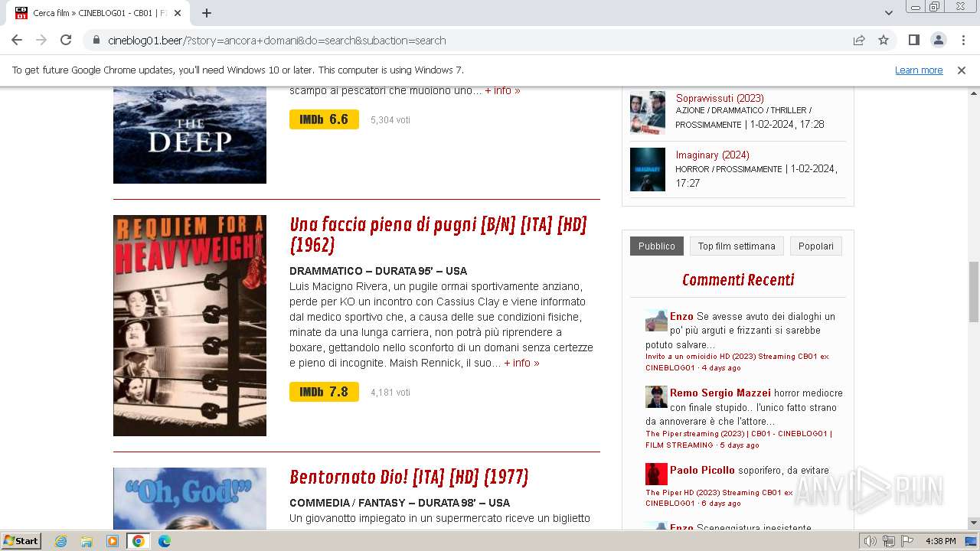Click commenter name Paolo Picollo
The height and width of the screenshot is (551, 980).
point(702,470)
